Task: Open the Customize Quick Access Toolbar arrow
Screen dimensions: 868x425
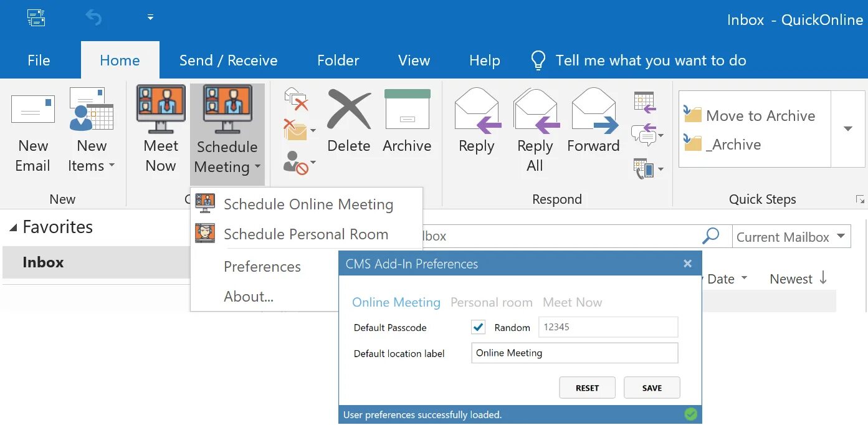Action: point(150,17)
